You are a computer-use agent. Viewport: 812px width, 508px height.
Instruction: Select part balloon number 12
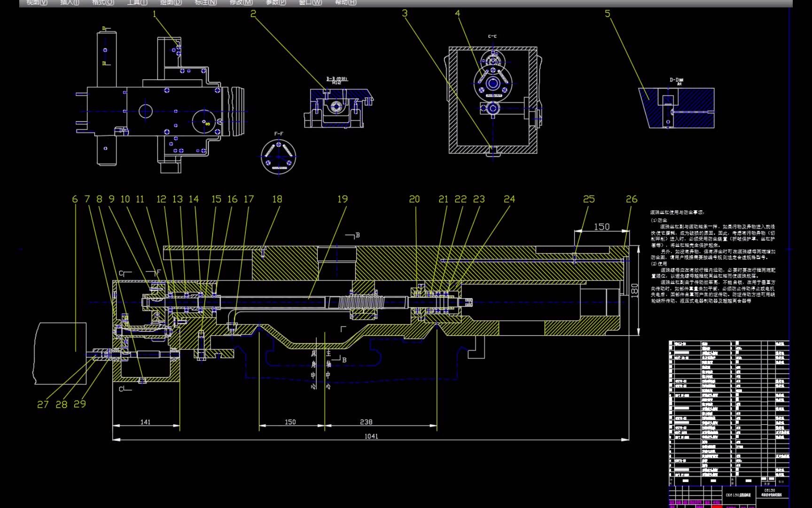click(x=161, y=199)
